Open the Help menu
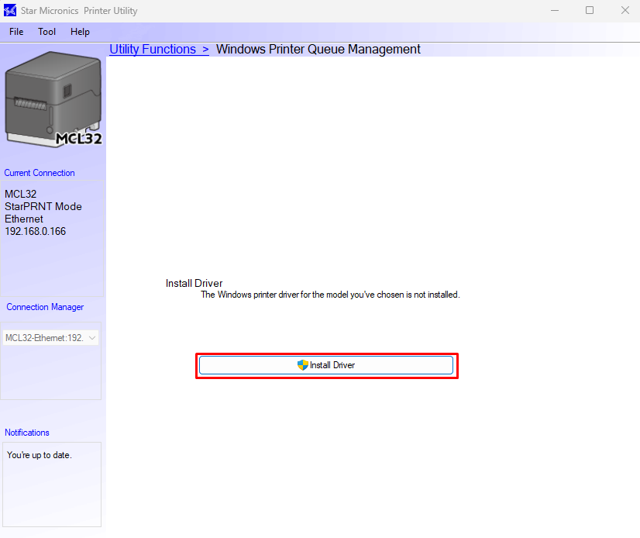Image resolution: width=640 pixels, height=538 pixels. coord(80,32)
